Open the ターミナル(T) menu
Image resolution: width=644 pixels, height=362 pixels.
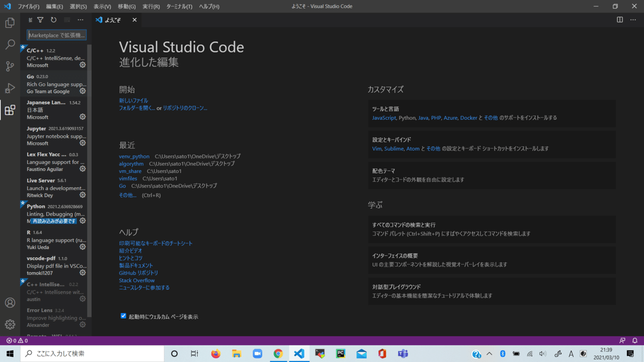179,6
